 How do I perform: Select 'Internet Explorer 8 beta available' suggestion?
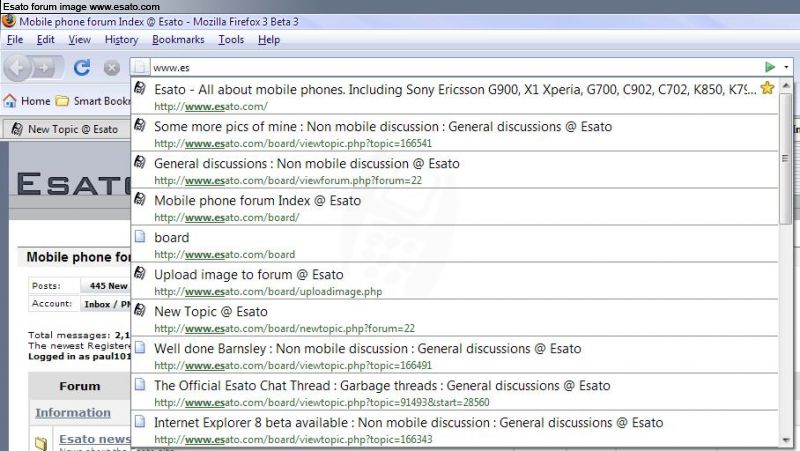click(455, 429)
